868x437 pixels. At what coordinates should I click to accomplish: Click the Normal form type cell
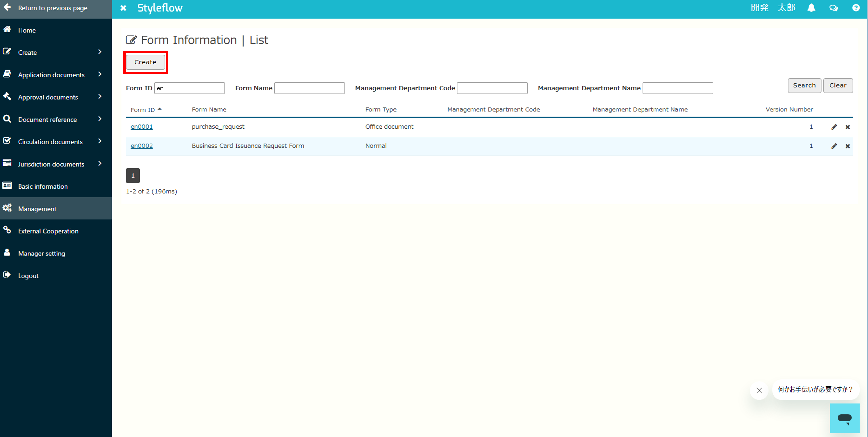pyautogui.click(x=376, y=146)
